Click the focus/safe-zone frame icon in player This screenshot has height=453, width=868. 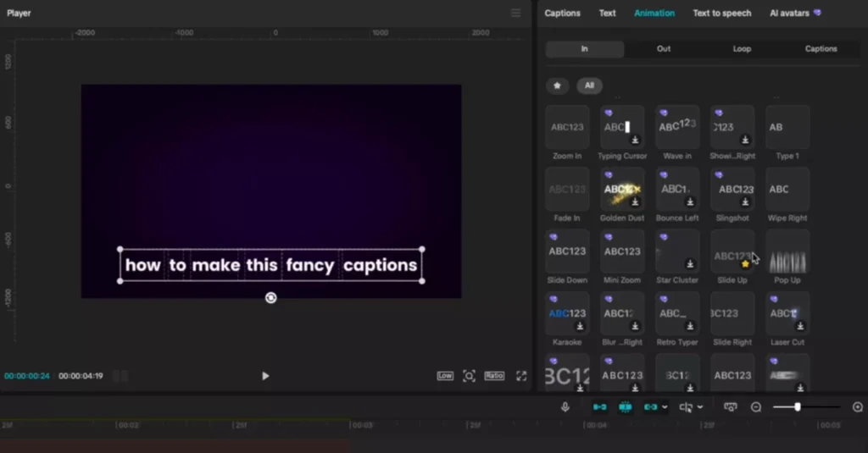coord(469,376)
